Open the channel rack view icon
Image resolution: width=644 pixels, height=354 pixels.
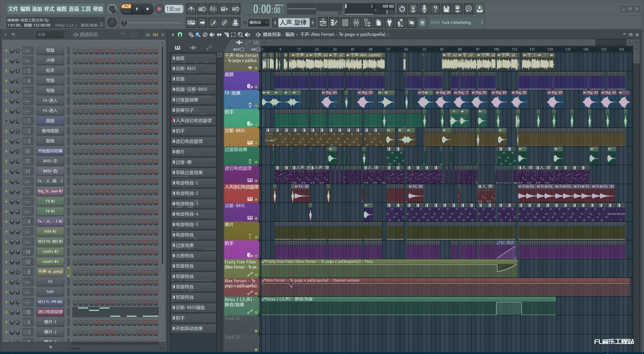click(345, 23)
